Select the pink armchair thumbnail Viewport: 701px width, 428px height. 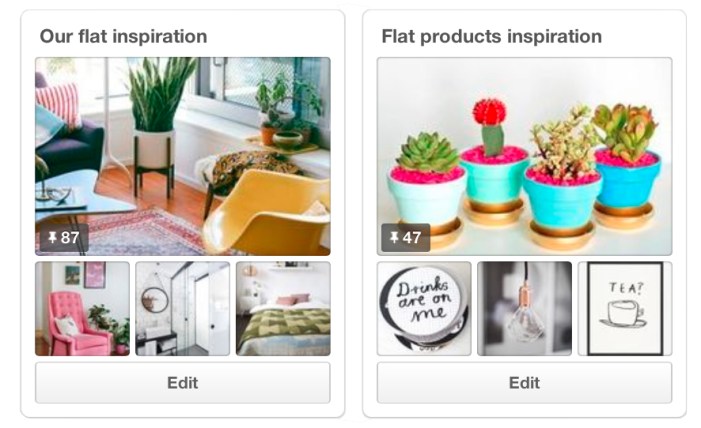tap(82, 309)
